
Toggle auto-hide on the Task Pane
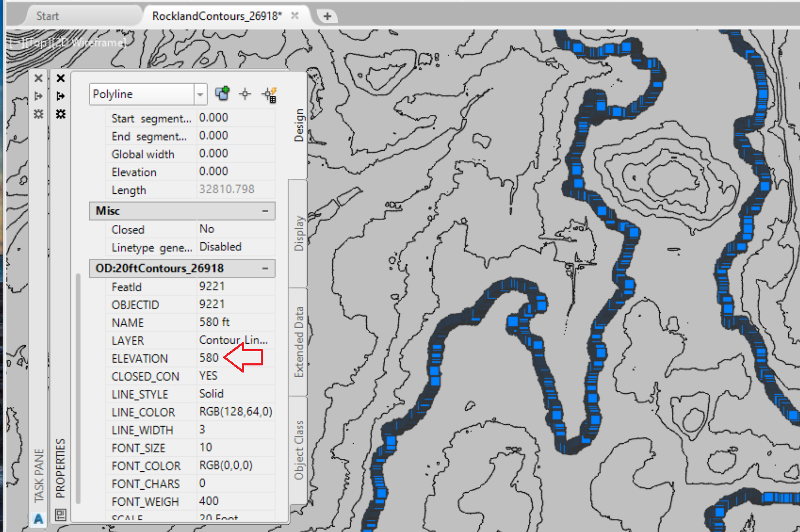pos(39,96)
